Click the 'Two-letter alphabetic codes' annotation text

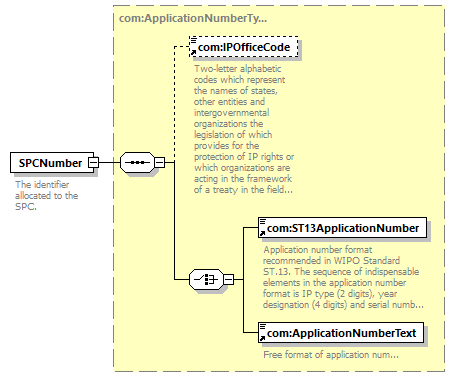click(244, 129)
